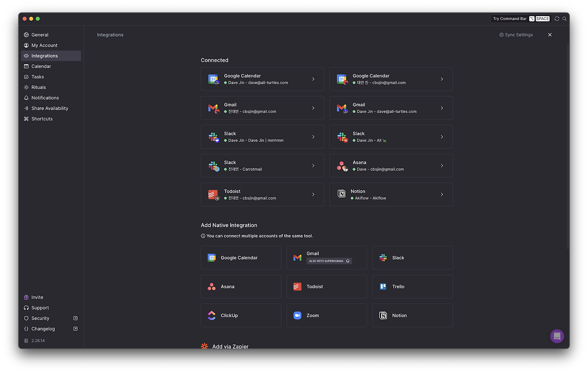Open the chat support bubble icon
This screenshot has width=588, height=373.
pos(557,336)
